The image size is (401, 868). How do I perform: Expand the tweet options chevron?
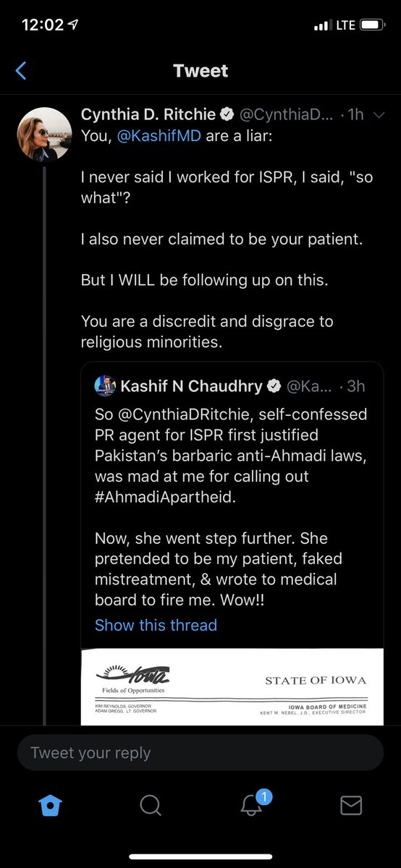[382, 114]
